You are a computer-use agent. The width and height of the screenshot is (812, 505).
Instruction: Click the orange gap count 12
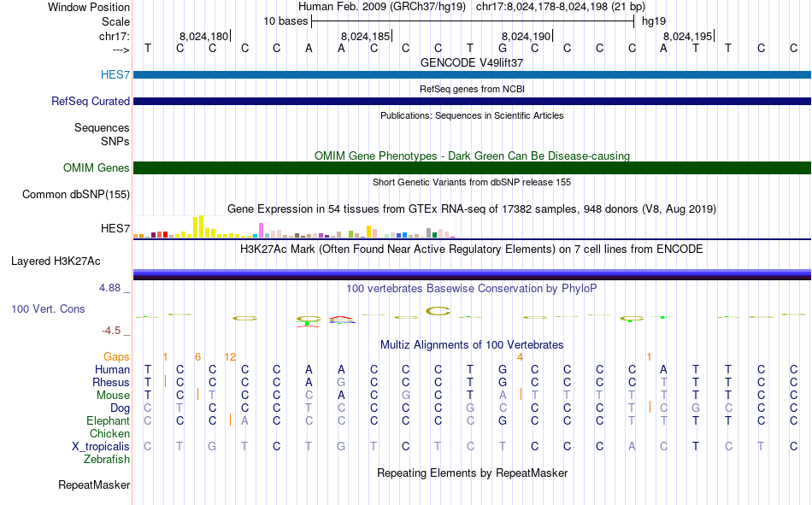pos(230,357)
